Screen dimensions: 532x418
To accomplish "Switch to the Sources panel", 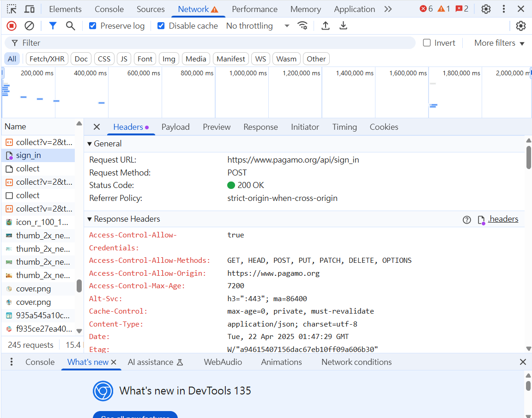I will 151,9.
